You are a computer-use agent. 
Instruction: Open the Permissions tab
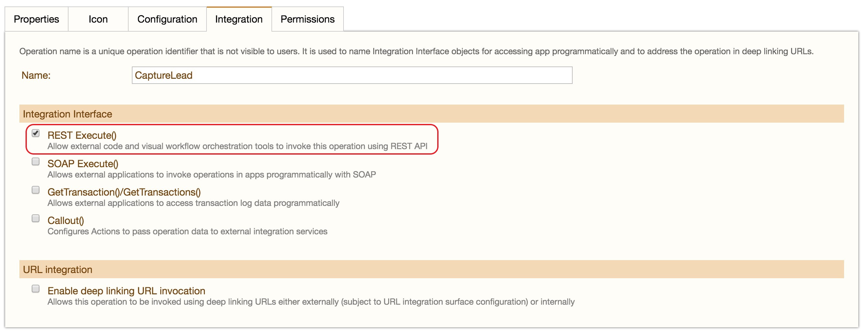tap(307, 19)
